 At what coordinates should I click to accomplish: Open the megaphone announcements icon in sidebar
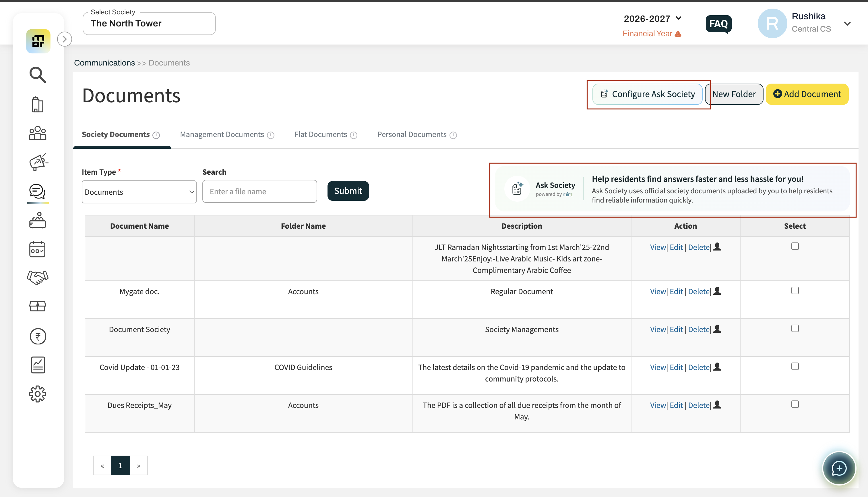point(38,162)
